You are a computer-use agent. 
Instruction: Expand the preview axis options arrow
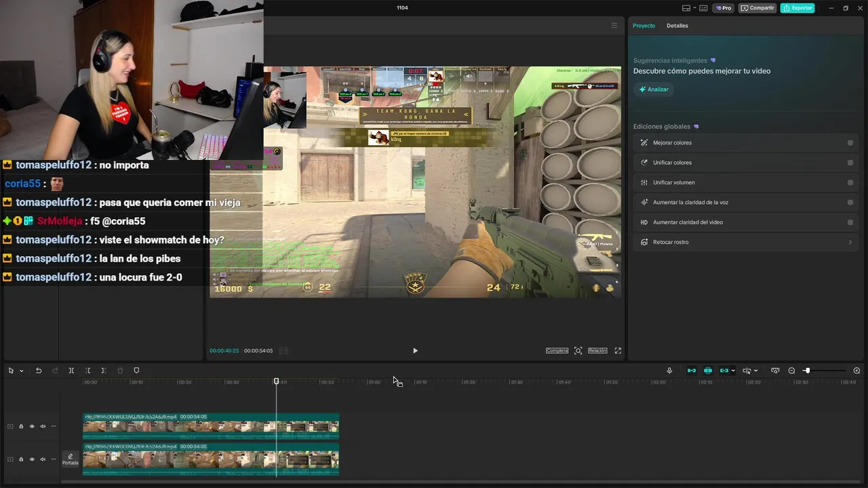(755, 371)
